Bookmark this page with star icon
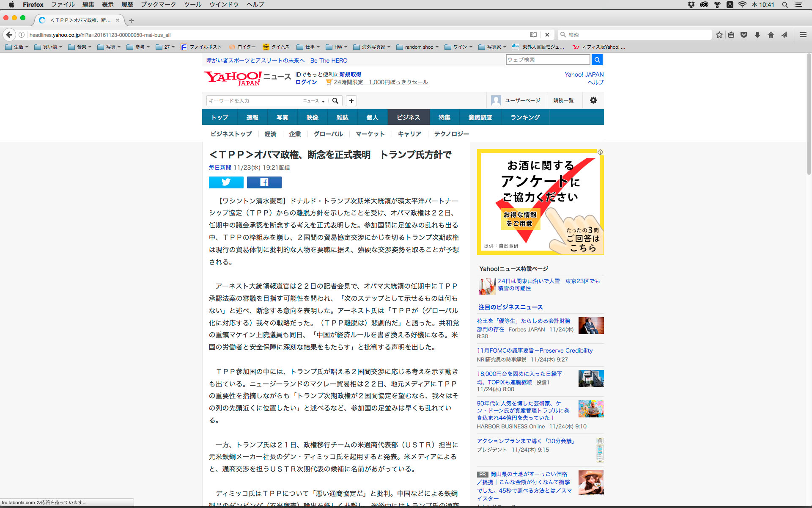This screenshot has height=508, width=812. pyautogui.click(x=719, y=35)
